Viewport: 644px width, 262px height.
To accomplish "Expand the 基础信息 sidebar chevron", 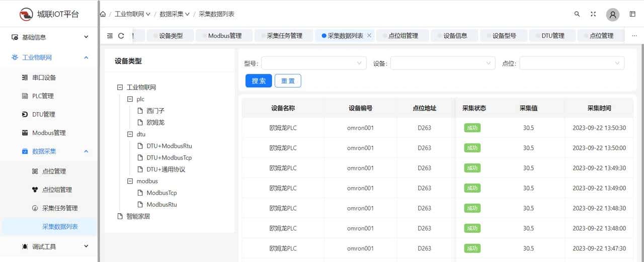I will click(x=86, y=37).
